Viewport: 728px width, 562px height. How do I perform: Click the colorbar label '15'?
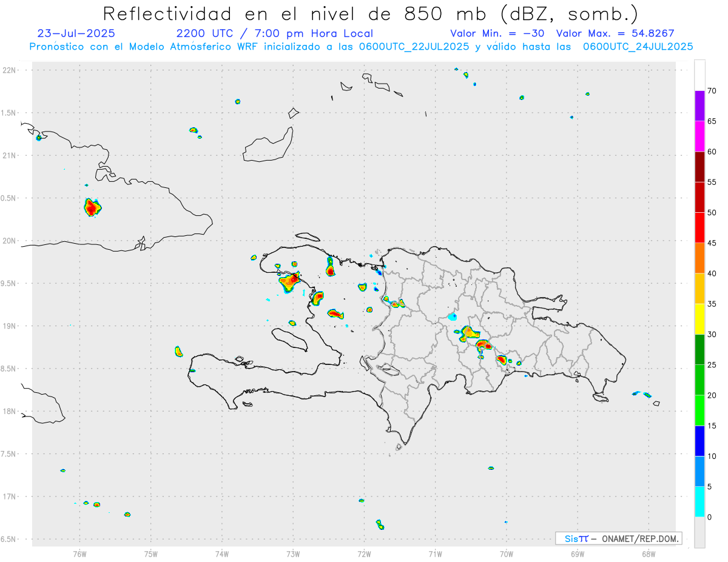point(712,426)
